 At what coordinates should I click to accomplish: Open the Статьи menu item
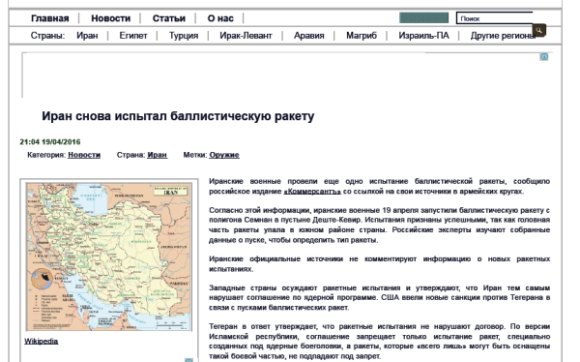click(x=169, y=18)
